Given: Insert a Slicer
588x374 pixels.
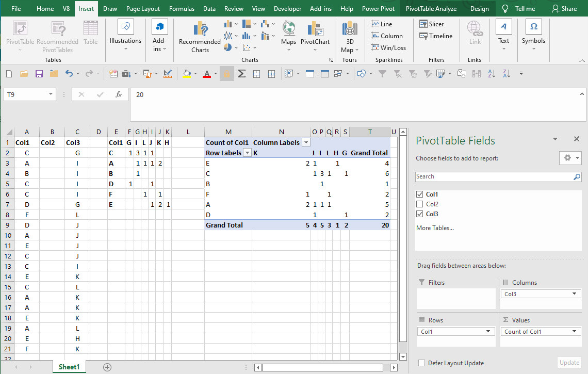Looking at the screenshot, I should (x=432, y=24).
